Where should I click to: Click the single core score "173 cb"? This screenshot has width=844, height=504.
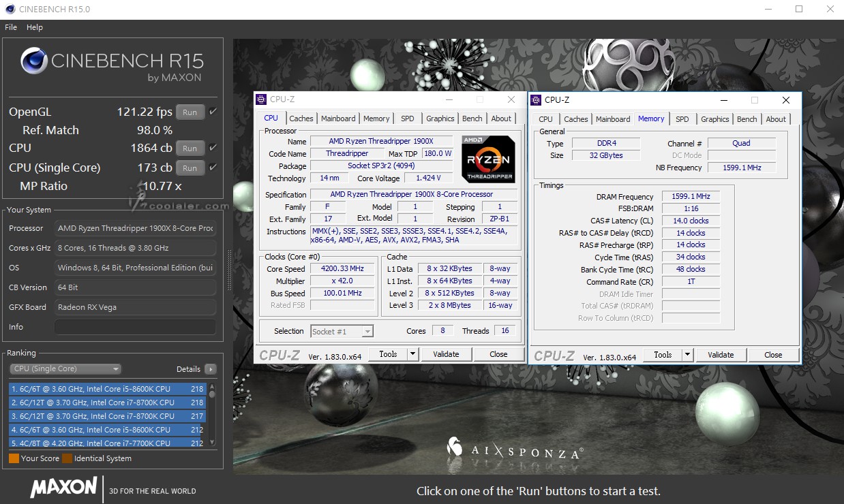tap(155, 168)
